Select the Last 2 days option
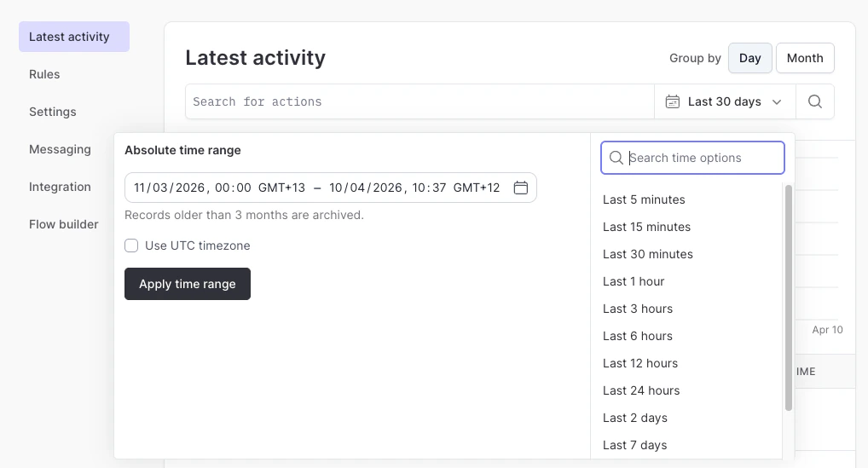Screen dimensions: 868x468 tap(635, 418)
